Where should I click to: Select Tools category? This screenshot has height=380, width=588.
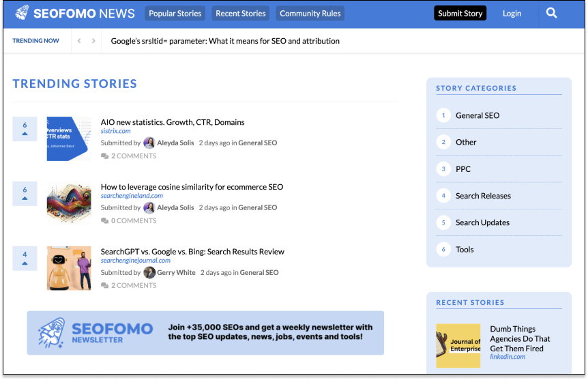[x=465, y=250]
